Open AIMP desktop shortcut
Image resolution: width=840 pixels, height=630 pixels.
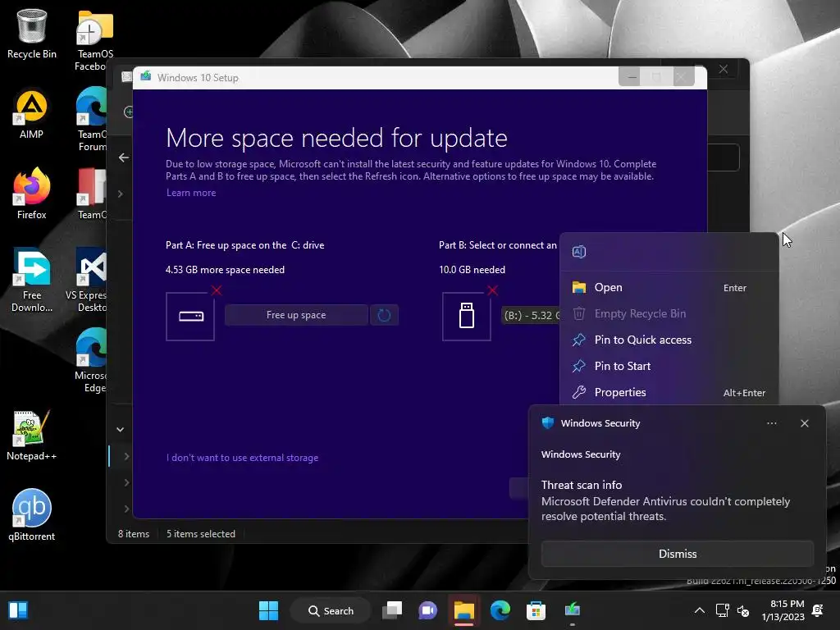point(32,113)
